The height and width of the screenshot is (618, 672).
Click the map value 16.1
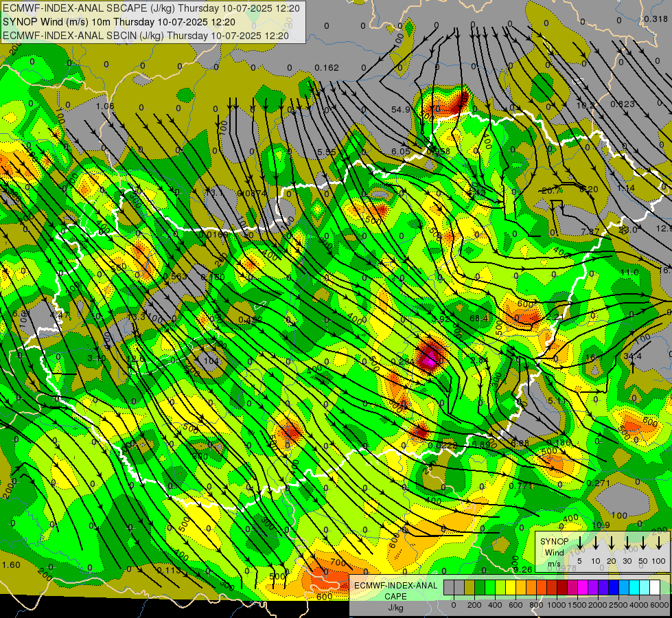click(x=594, y=358)
